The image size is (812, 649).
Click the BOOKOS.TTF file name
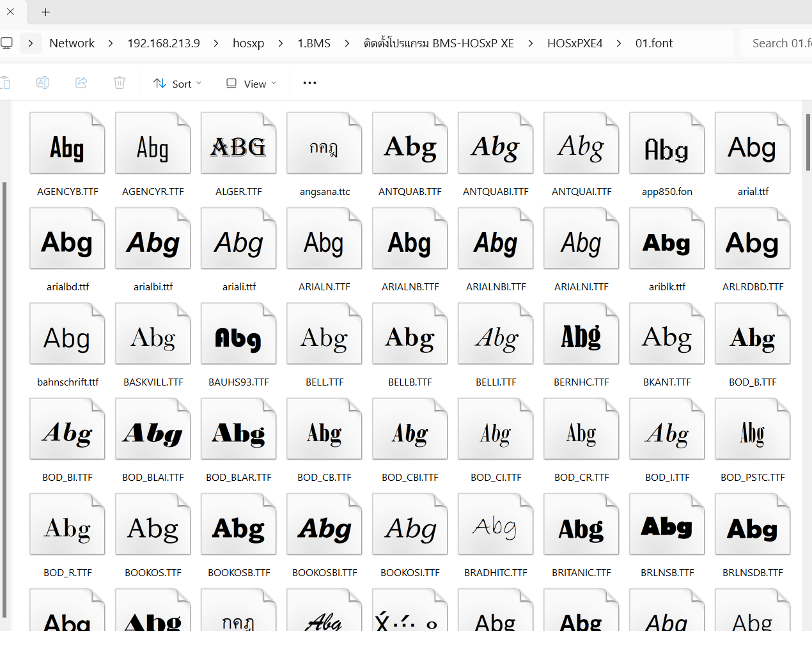coord(153,572)
